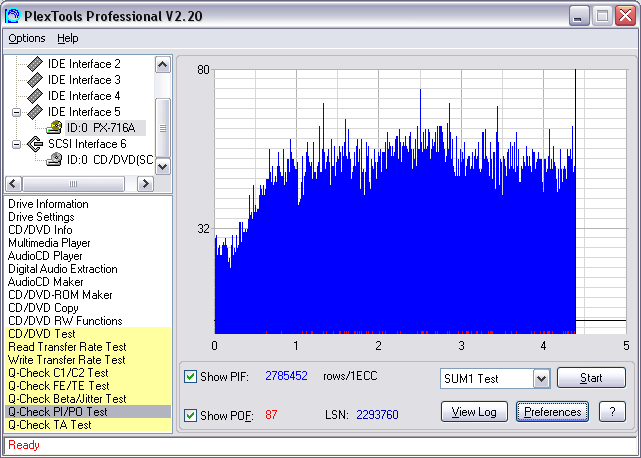Click the tree horizontal scrollbar thumb
This screenshot has height=458, width=641.
click(x=74, y=184)
